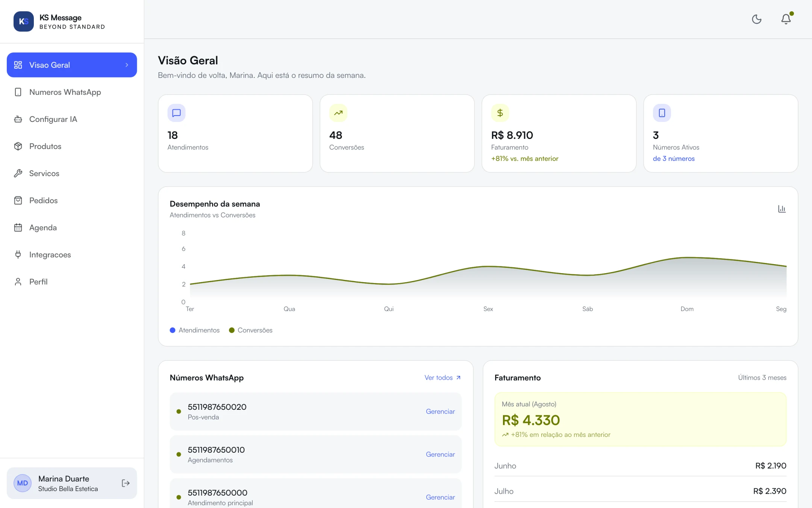The image size is (812, 508).
Task: Open notifications bell
Action: click(x=786, y=19)
